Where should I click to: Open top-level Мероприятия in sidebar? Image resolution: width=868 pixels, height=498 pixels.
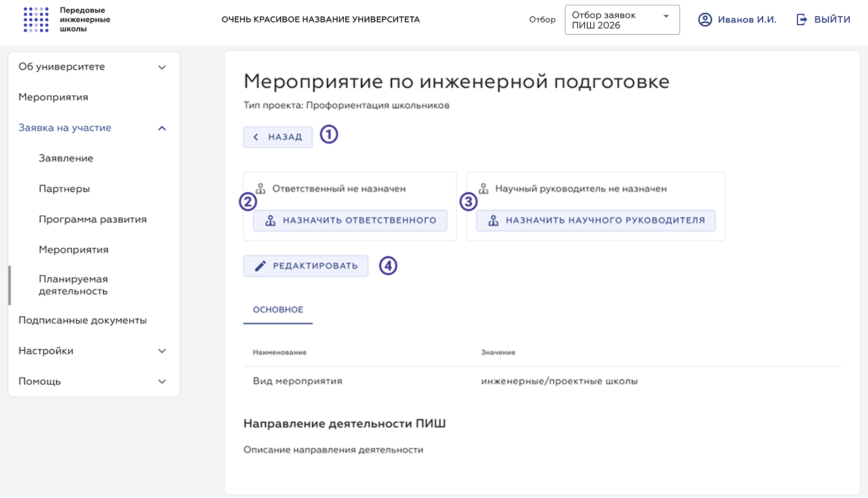point(53,97)
